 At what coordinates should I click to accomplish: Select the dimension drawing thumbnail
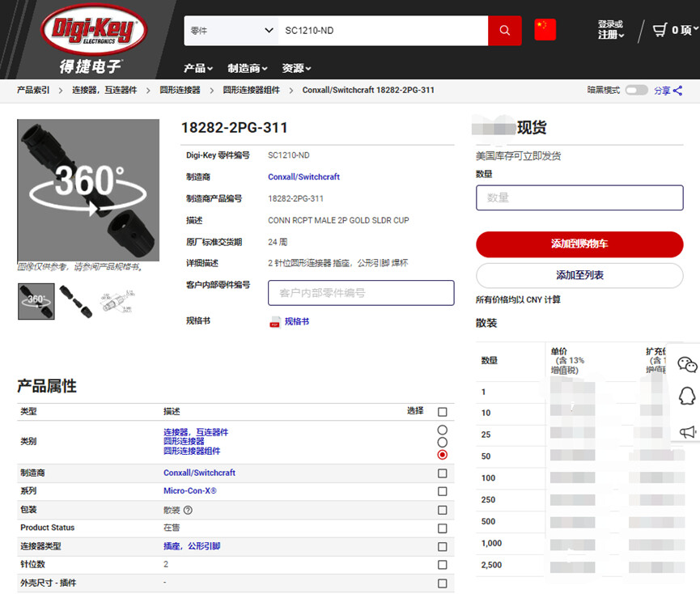[116, 302]
